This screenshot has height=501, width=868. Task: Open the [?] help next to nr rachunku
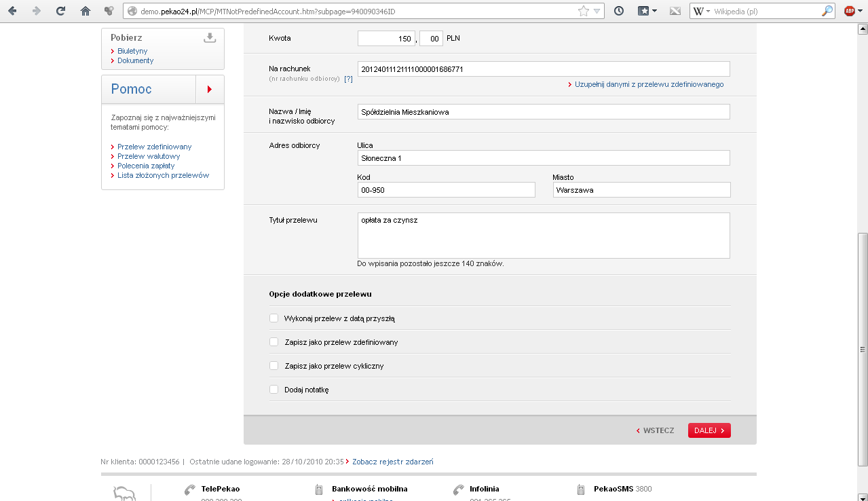pyautogui.click(x=348, y=79)
